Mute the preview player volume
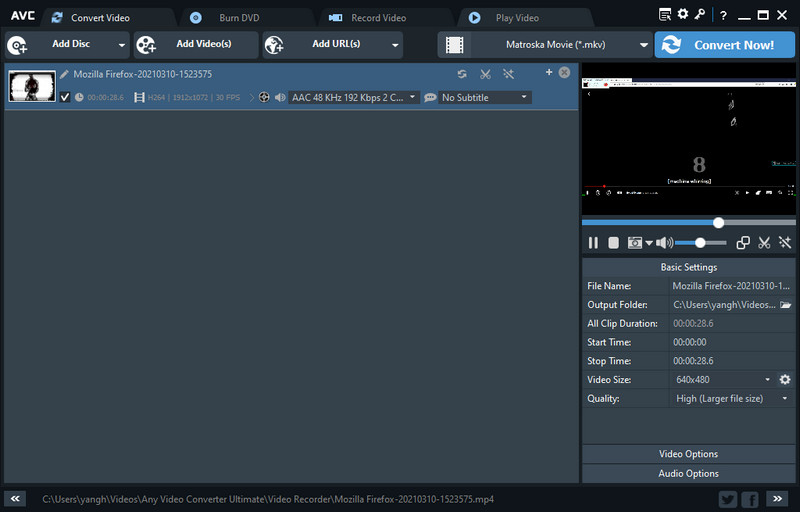Screen dimensions: 800x512 coord(664,243)
